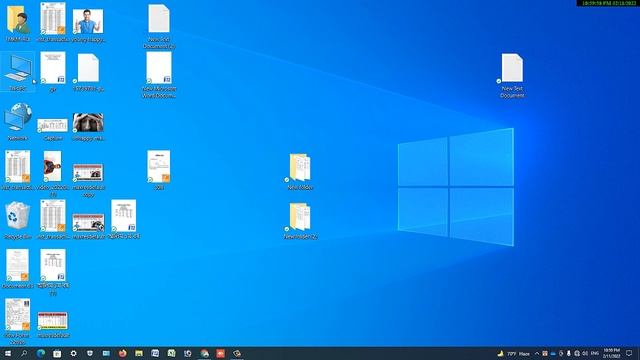Select the portrait video thumbnail of a person

pos(53,166)
